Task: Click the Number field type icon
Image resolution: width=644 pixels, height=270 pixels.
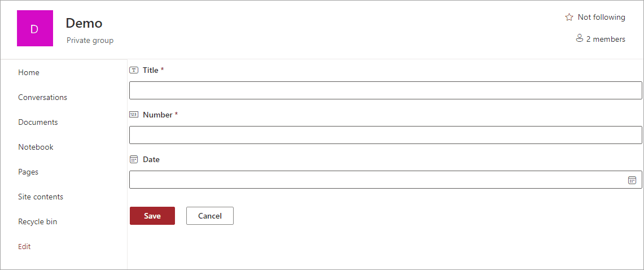Action: click(x=134, y=115)
